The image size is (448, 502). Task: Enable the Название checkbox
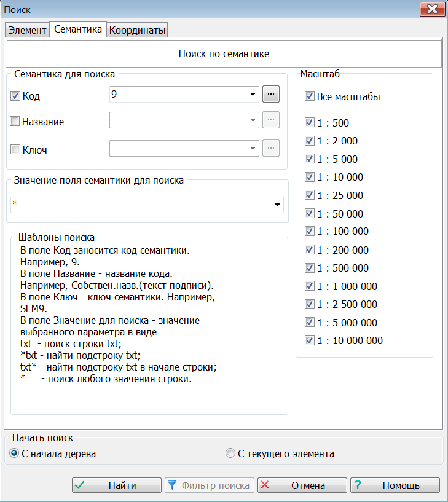point(15,122)
